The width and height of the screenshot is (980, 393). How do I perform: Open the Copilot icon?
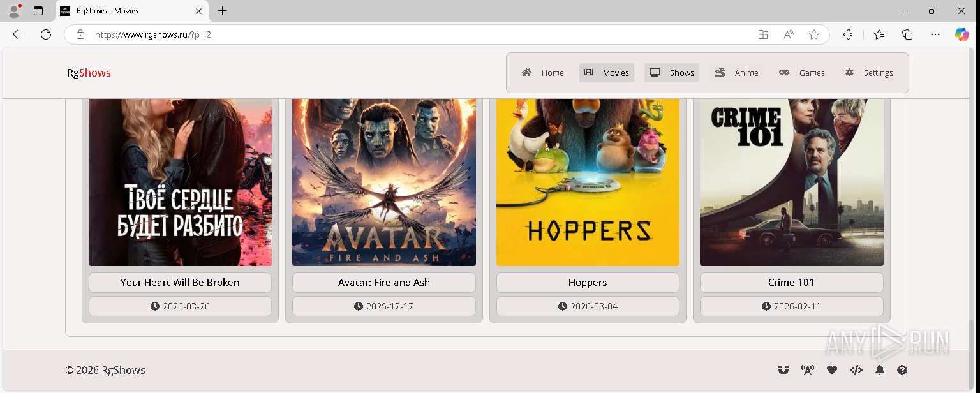[962, 34]
